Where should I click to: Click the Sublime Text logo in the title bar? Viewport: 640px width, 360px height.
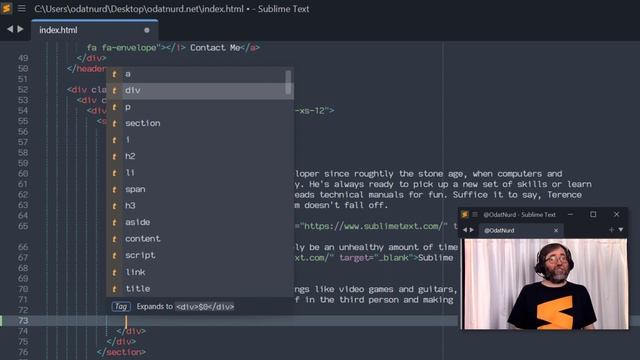pyautogui.click(x=7, y=8)
